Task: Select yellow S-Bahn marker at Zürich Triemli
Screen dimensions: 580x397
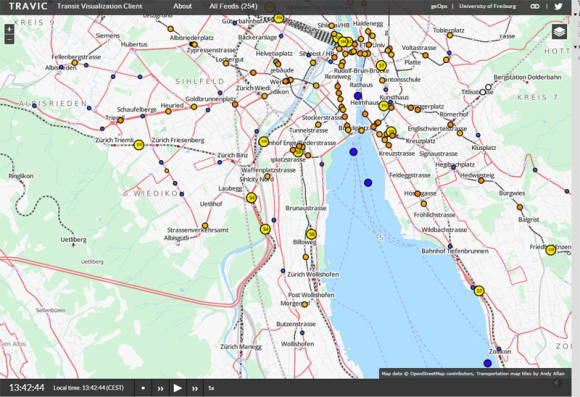Action: (139, 145)
